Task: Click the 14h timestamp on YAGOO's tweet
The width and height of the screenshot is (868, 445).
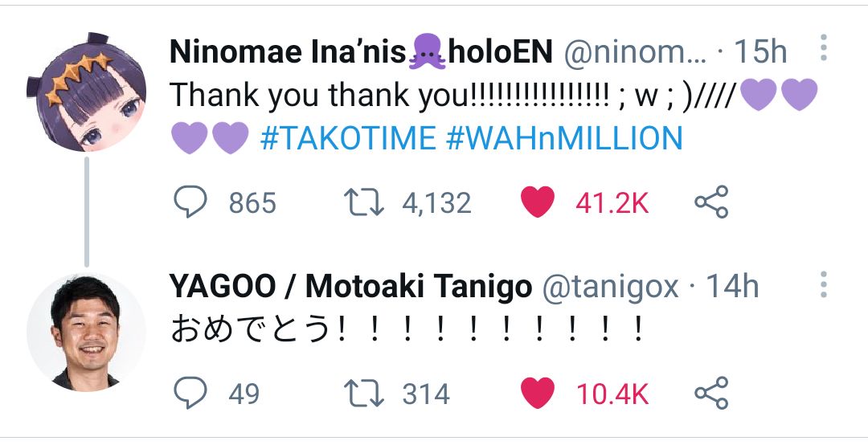Action: tap(731, 287)
